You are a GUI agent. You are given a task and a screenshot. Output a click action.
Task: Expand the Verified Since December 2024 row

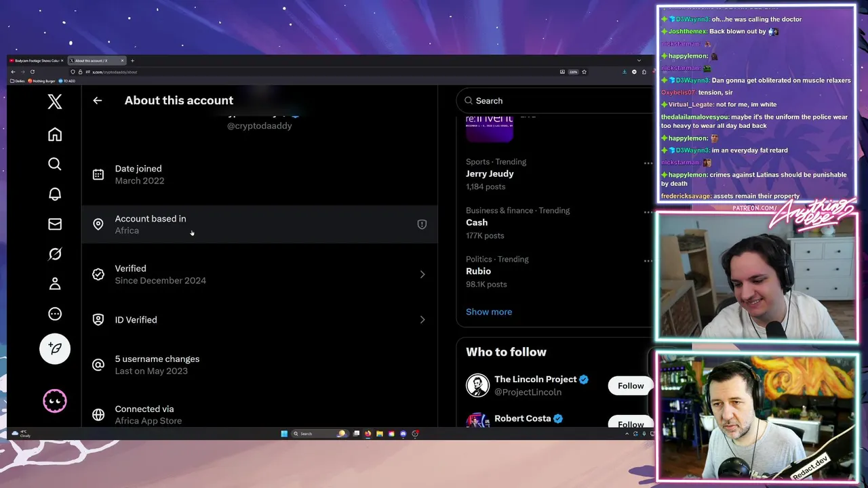pyautogui.click(x=260, y=274)
